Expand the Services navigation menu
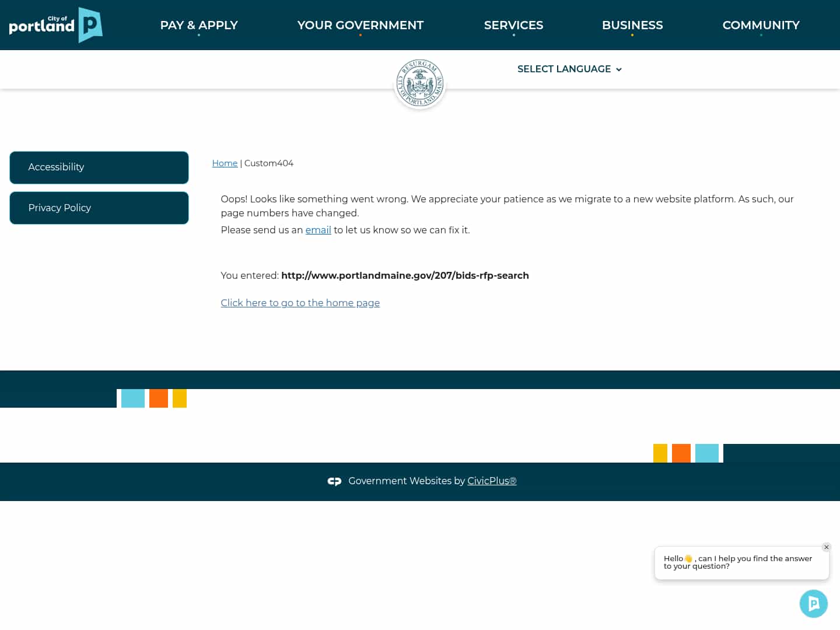 513,24
